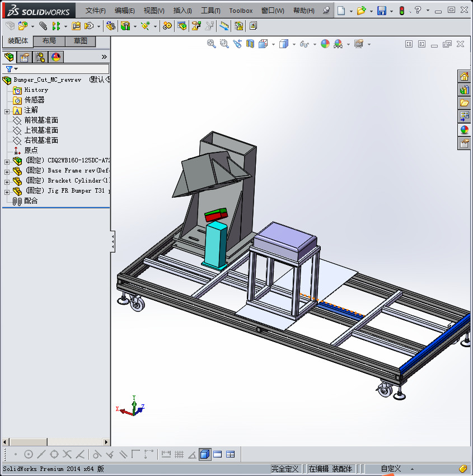Open the Hide/Show Items dropdown arrow
473x476 pixels.
[315, 44]
